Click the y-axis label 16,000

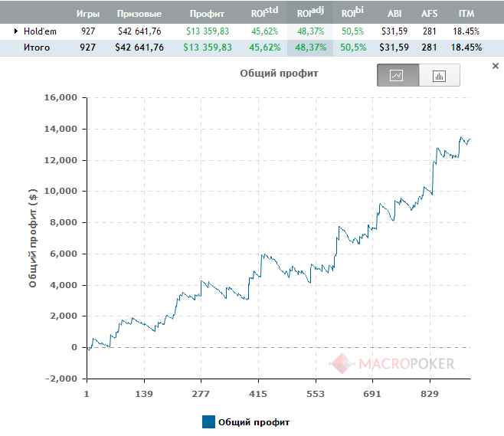pyautogui.click(x=61, y=97)
